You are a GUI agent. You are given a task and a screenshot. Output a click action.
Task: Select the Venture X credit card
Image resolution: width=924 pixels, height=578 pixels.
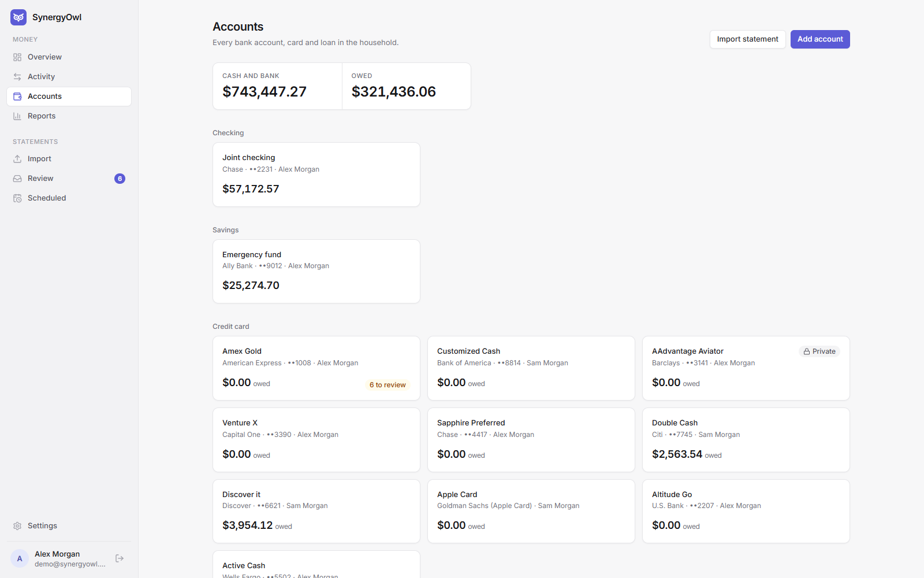click(x=316, y=440)
